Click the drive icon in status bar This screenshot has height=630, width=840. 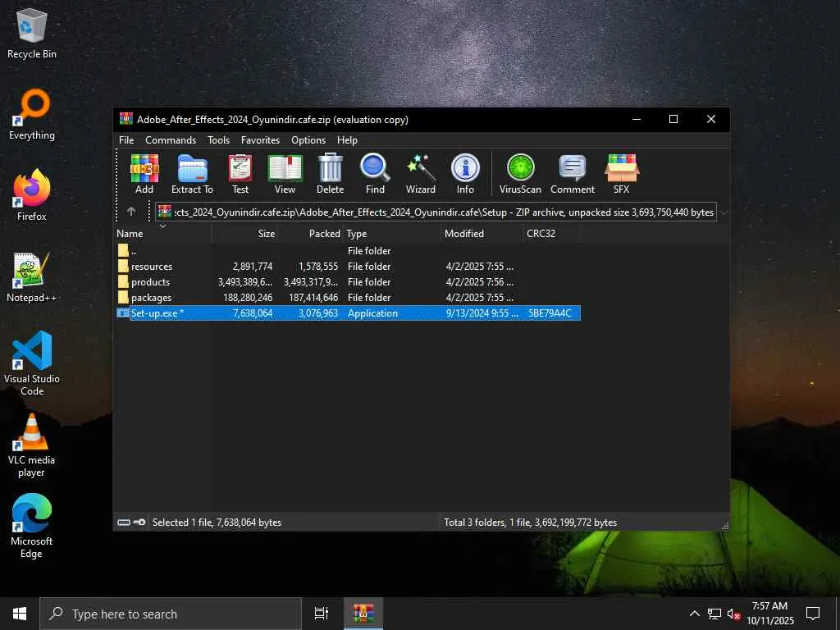click(x=124, y=523)
